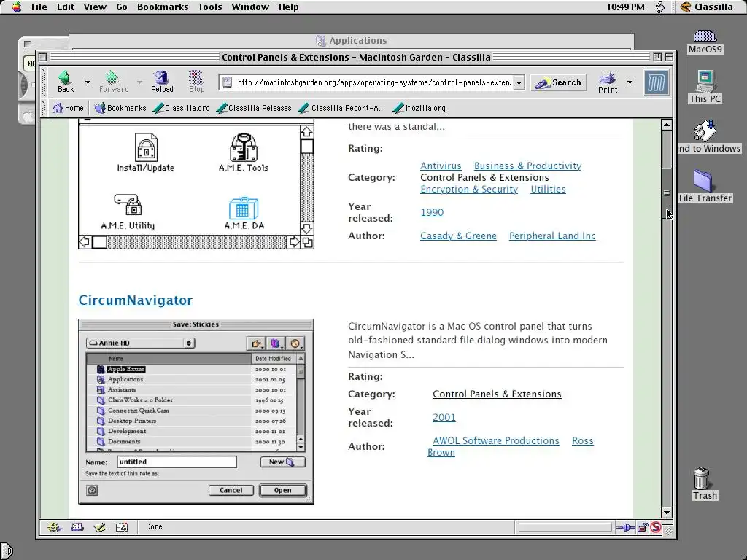747x560 pixels.
Task: Open the Forward history dropdown arrow
Action: tap(139, 82)
